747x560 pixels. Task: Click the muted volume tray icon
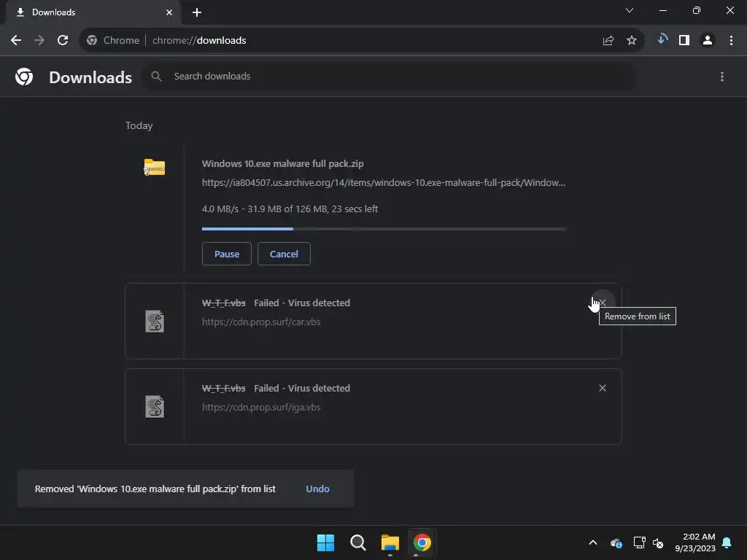click(658, 542)
